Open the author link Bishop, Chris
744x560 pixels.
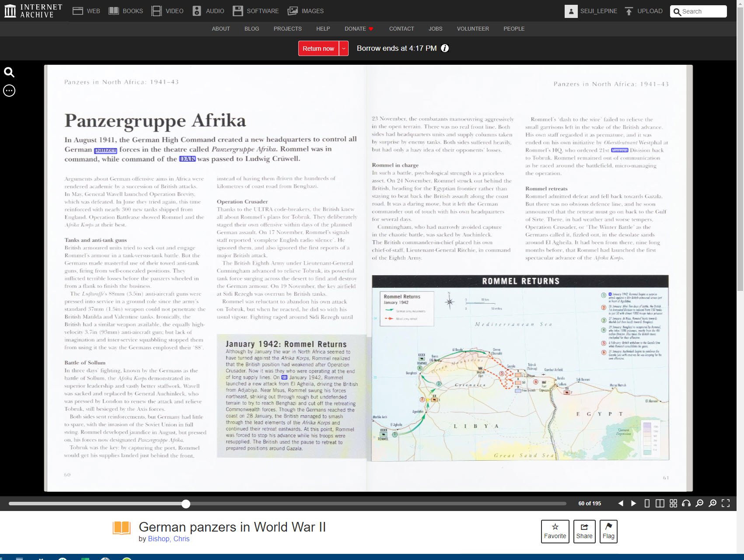[x=168, y=539]
